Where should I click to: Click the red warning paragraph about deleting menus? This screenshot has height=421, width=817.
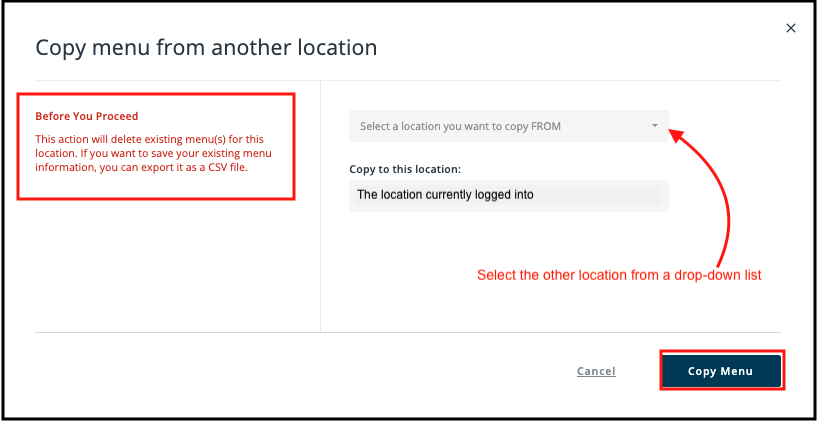[x=154, y=154]
